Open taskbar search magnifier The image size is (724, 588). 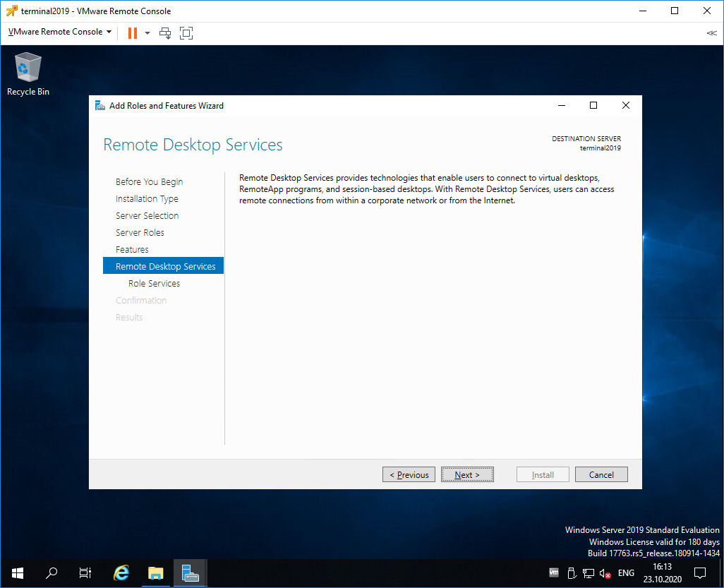tap(52, 573)
